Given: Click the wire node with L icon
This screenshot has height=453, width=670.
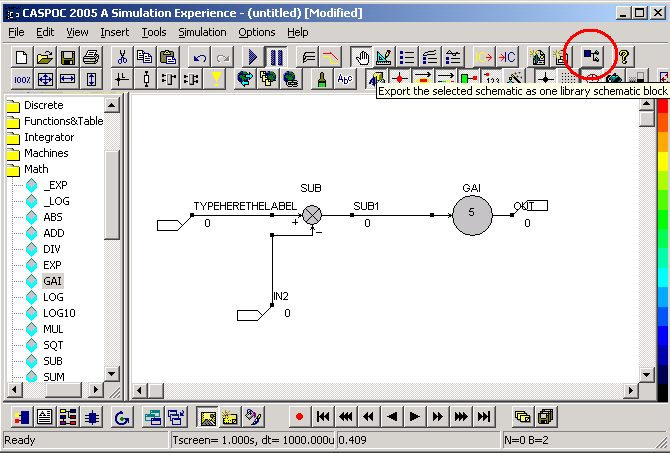Looking at the screenshot, I should tap(122, 79).
